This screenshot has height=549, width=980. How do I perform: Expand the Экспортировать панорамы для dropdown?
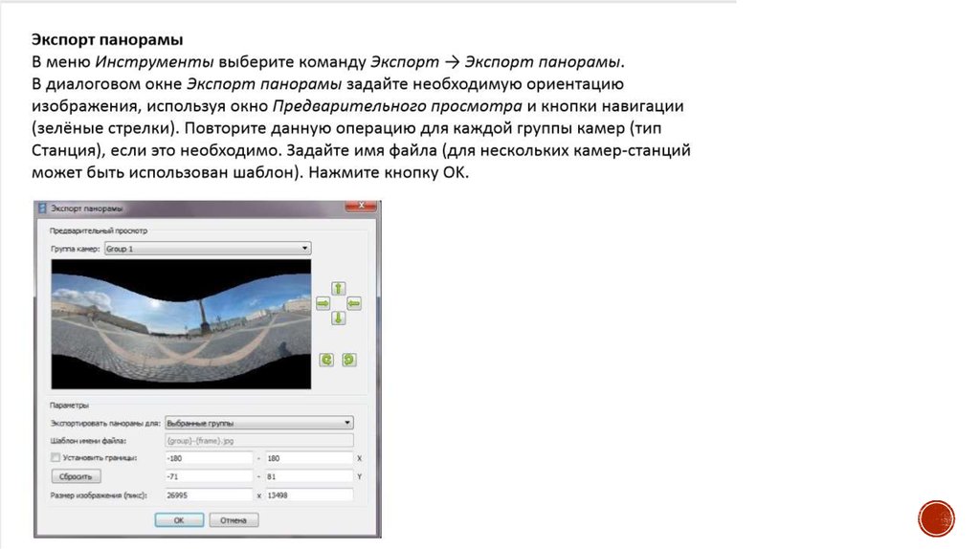point(258,423)
